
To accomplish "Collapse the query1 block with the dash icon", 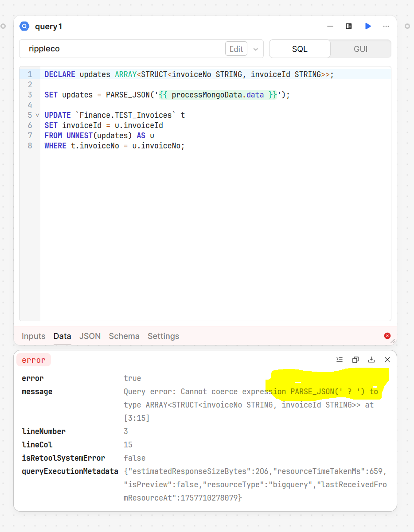I will coord(330,27).
